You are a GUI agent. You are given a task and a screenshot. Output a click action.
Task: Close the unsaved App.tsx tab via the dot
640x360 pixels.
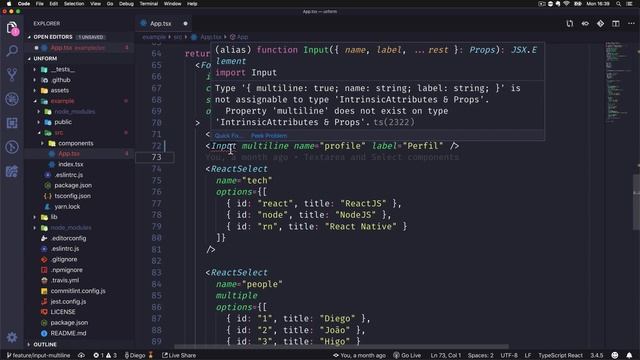tap(185, 24)
